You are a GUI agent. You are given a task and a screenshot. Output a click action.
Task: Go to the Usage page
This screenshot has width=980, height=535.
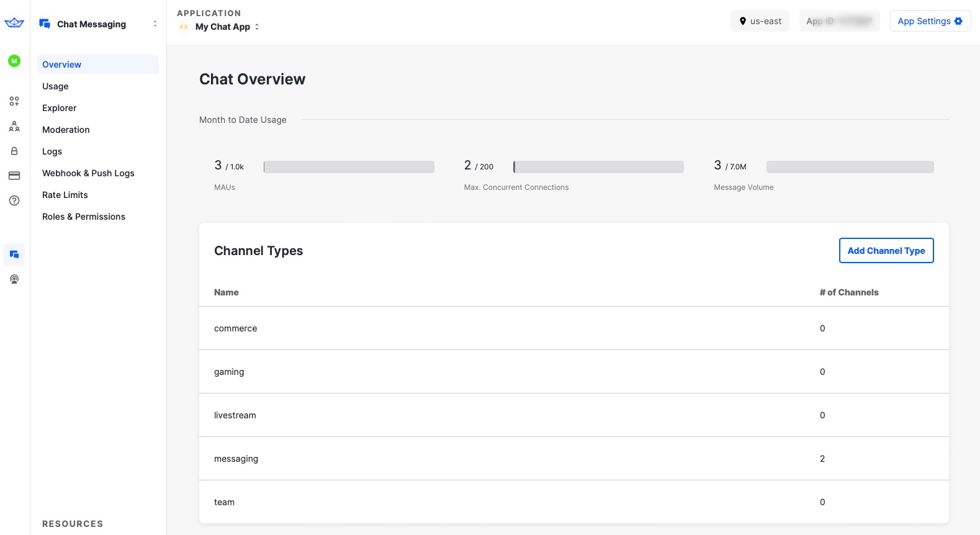coord(98,86)
